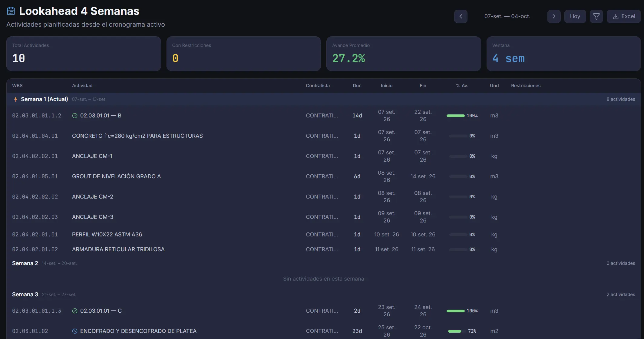Go to previous lookahead window with left chevron
The height and width of the screenshot is (339, 644).
461,16
